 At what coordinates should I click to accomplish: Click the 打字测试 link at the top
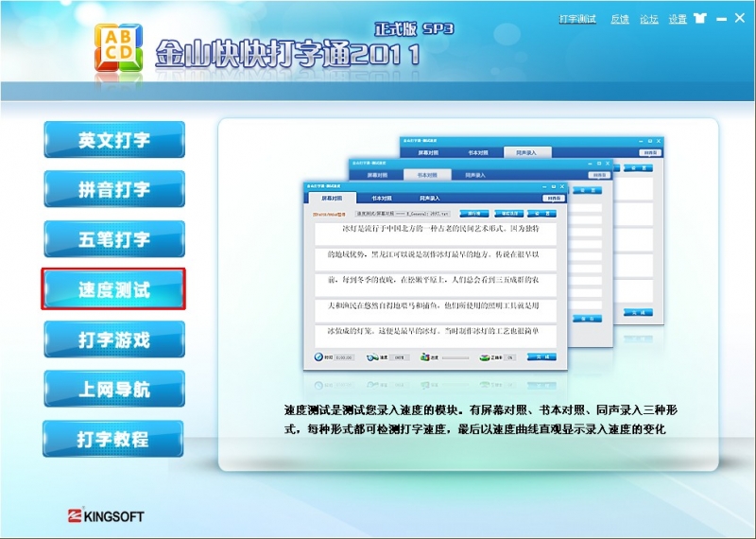click(577, 19)
